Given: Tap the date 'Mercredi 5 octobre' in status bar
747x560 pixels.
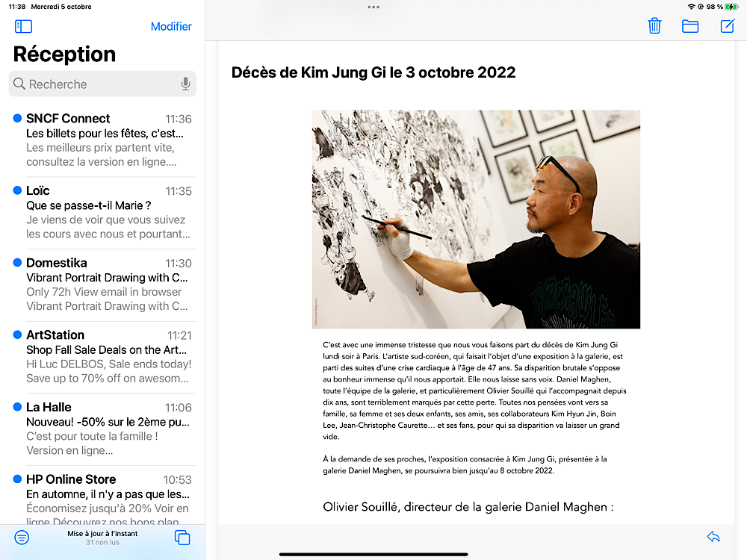Looking at the screenshot, I should 61,7.
